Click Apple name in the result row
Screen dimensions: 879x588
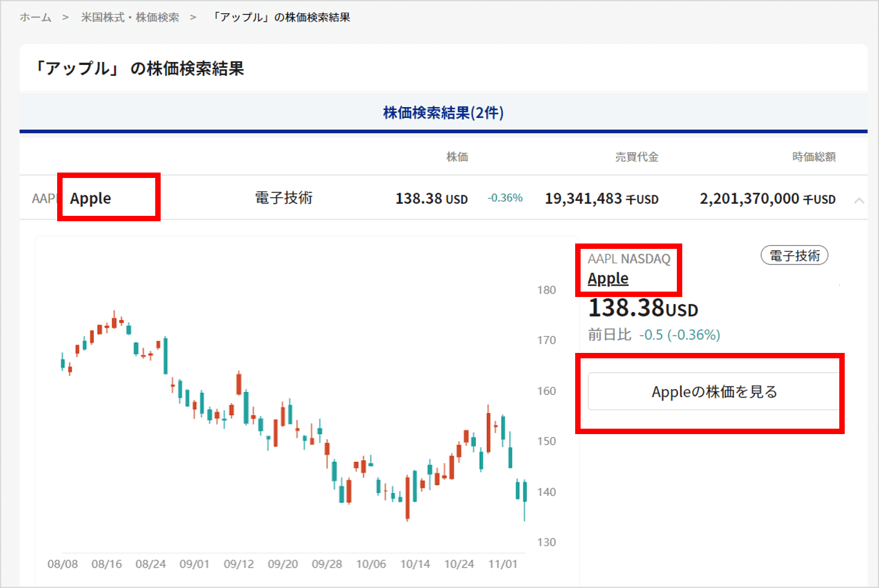tap(91, 198)
